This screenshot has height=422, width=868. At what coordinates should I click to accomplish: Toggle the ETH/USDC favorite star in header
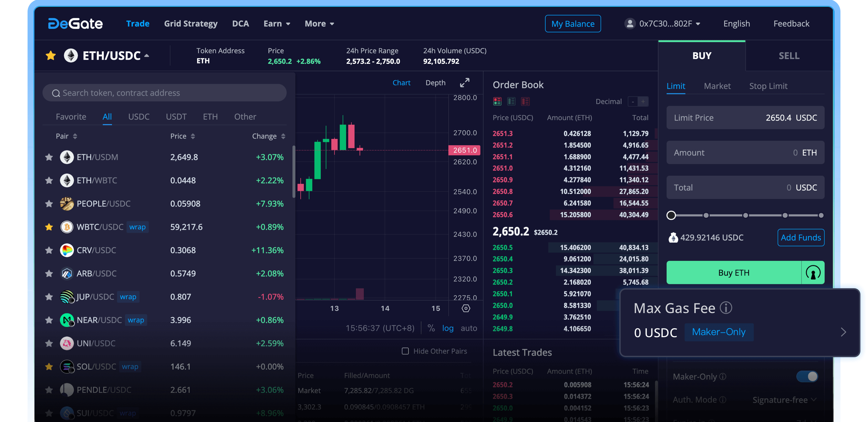coord(51,56)
